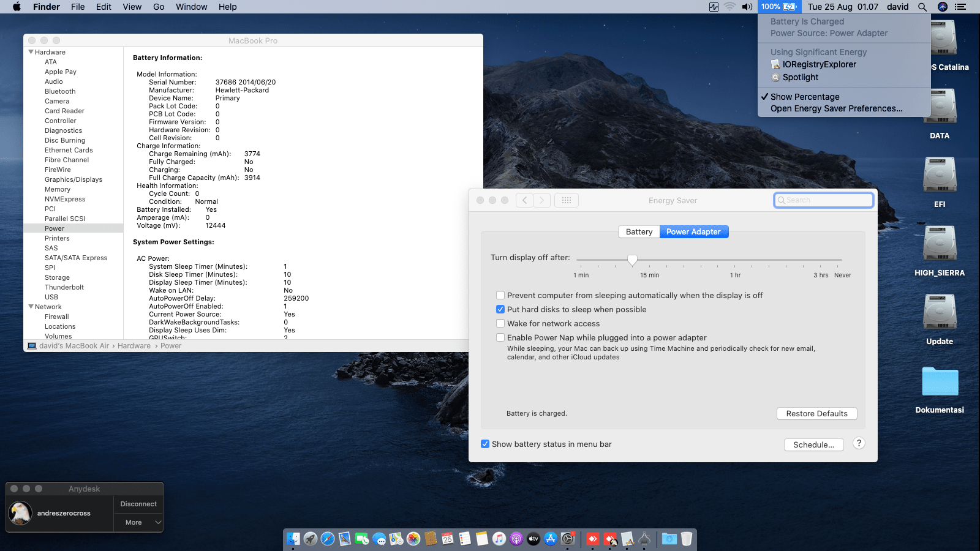This screenshot has width=980, height=551.
Task: Open Spotlight search in the menu bar
Action: pos(922,7)
